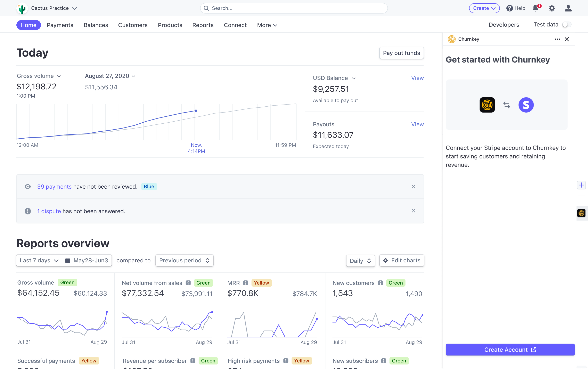
Task: Open the Reports tab
Action: [x=203, y=25]
